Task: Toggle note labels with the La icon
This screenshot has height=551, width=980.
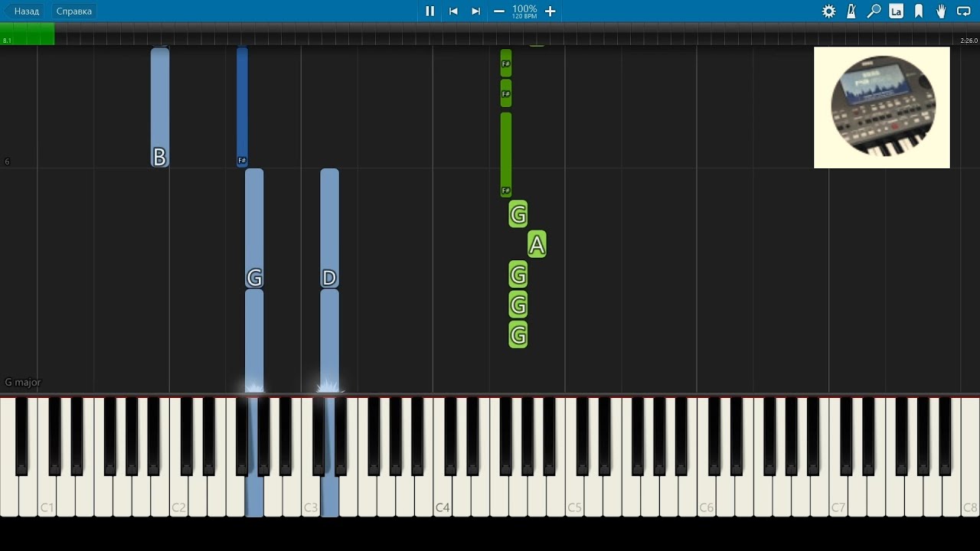Action: click(896, 11)
